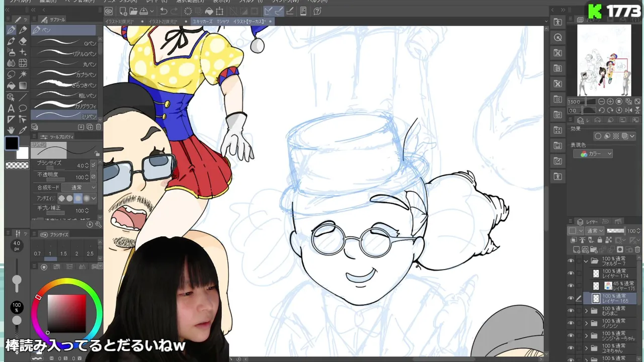Create a new canvas from the toolbar

tap(123, 11)
